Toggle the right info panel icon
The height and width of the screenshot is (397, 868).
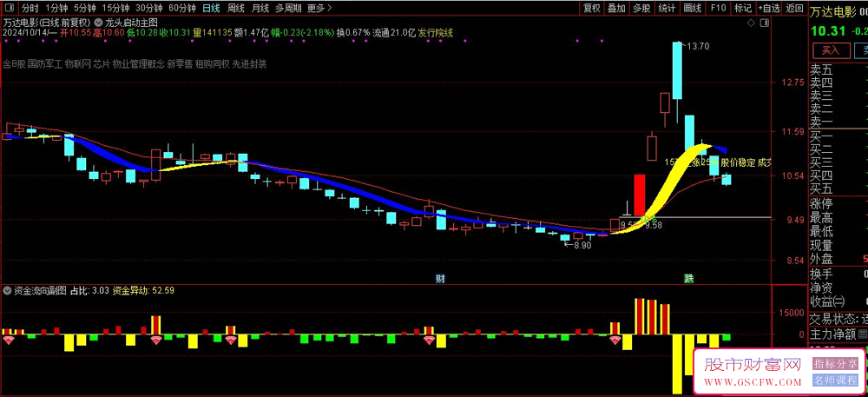tap(765, 23)
